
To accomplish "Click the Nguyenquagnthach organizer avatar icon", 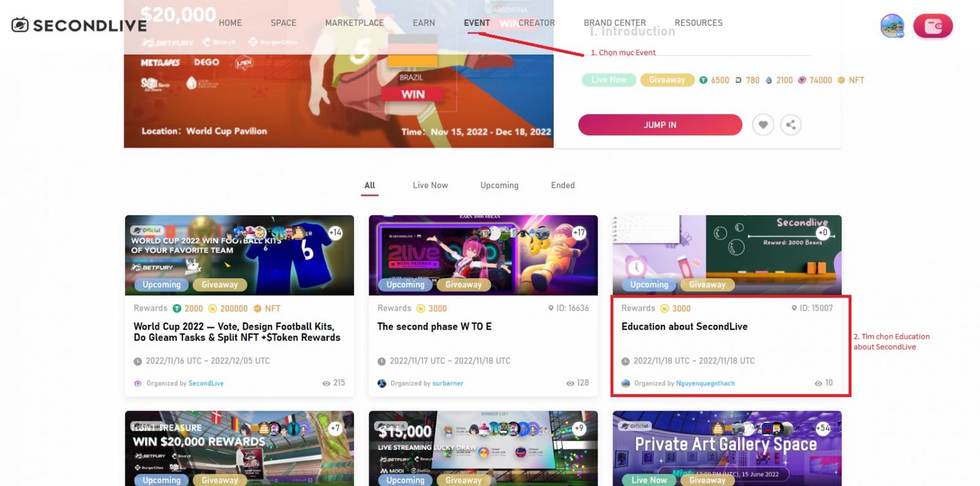I will 625,384.
